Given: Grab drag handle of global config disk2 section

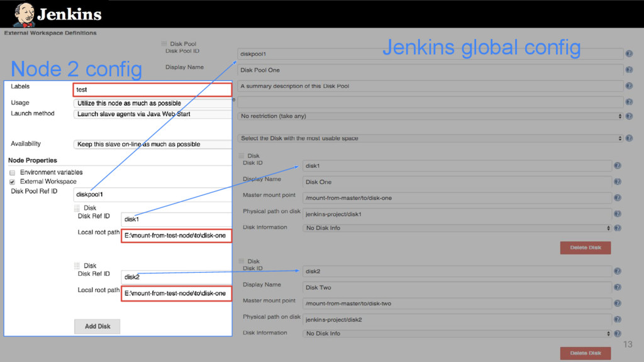Looking at the screenshot, I should (x=241, y=261).
